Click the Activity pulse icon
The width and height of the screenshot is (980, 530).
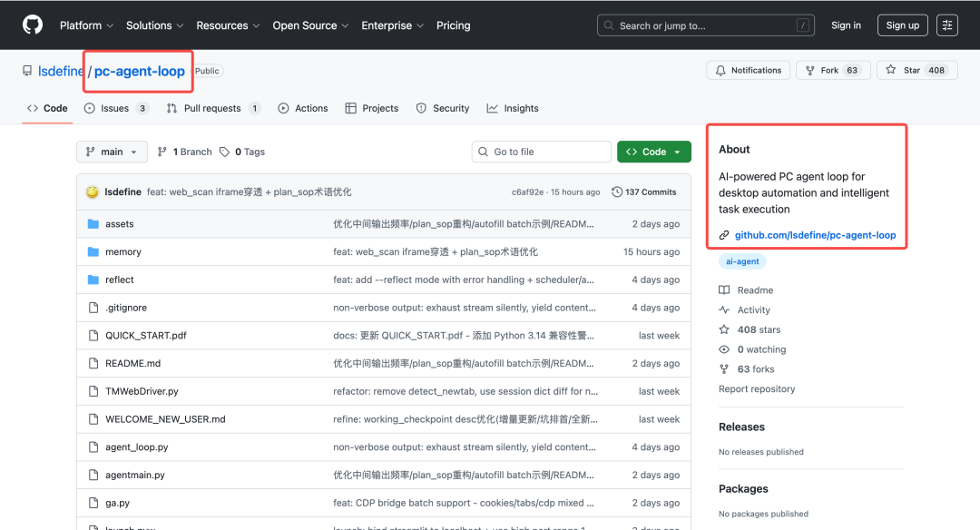click(x=724, y=310)
